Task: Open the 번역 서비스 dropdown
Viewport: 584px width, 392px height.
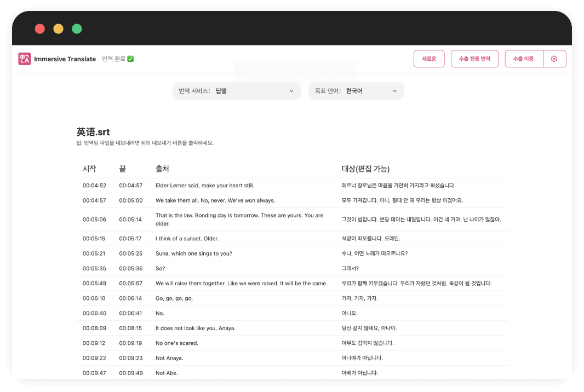Action: [237, 91]
